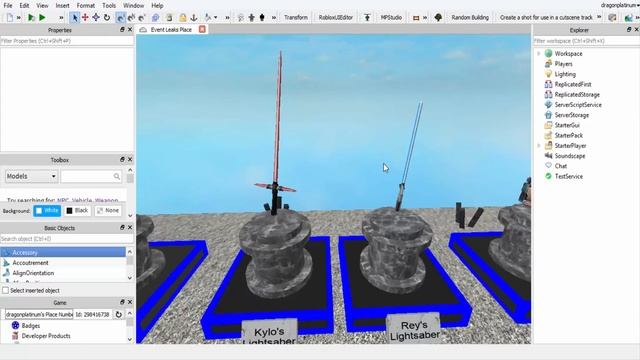Open Developer Products in Game panel

point(46,336)
